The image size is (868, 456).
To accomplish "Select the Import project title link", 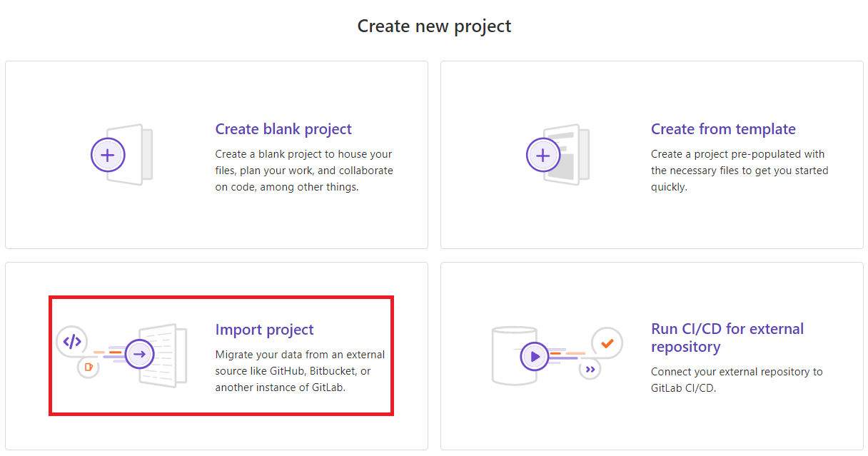I will (264, 330).
